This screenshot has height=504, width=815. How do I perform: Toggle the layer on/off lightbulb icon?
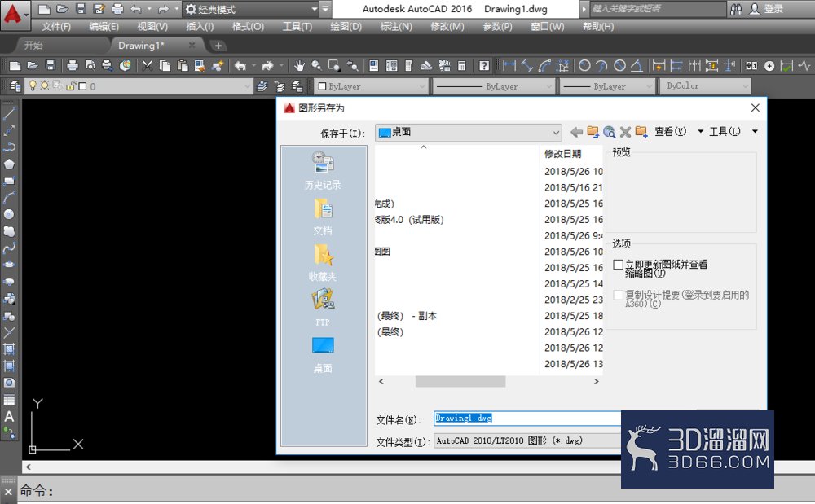(x=33, y=85)
